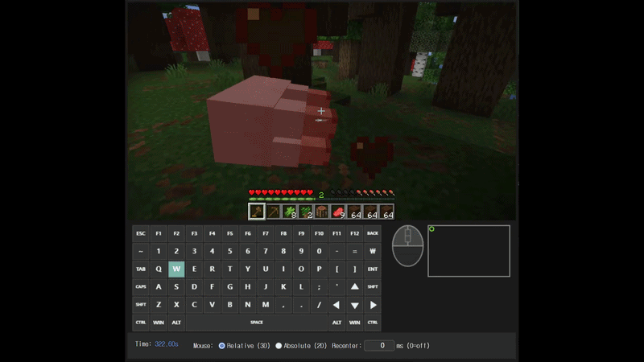Screen dimensions: 644x362
Task: Click the highlighted W key
Action: point(176,269)
